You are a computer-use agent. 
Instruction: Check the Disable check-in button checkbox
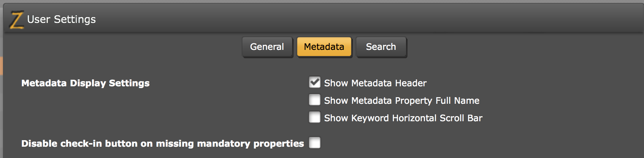point(315,143)
